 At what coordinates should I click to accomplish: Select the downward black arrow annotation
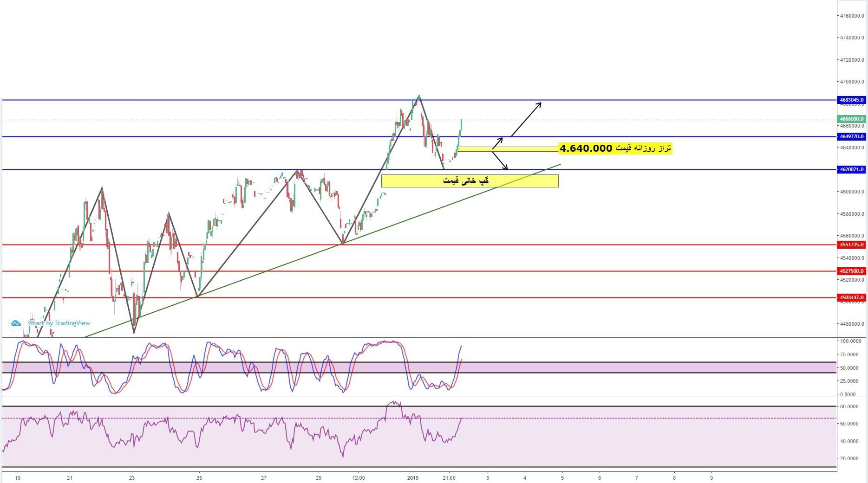tap(500, 161)
